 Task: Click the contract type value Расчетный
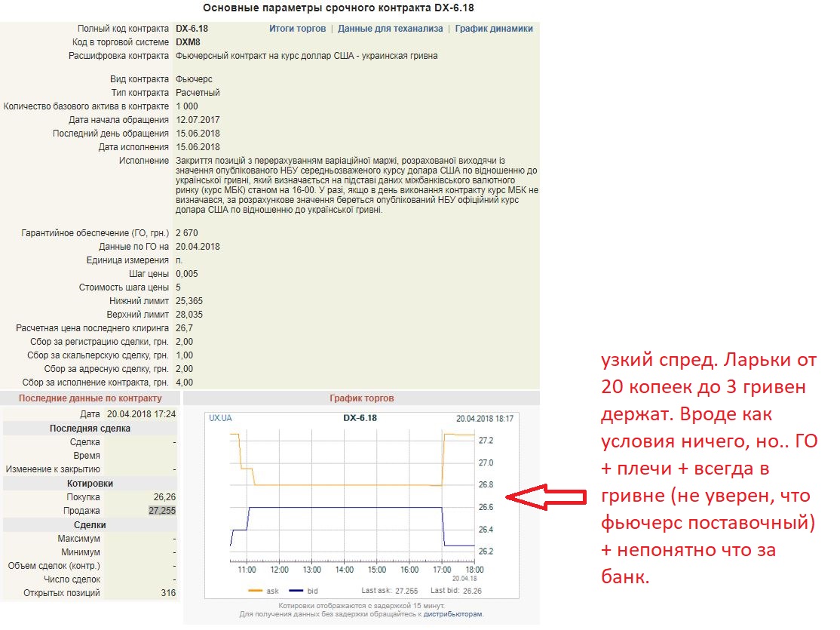pos(198,92)
